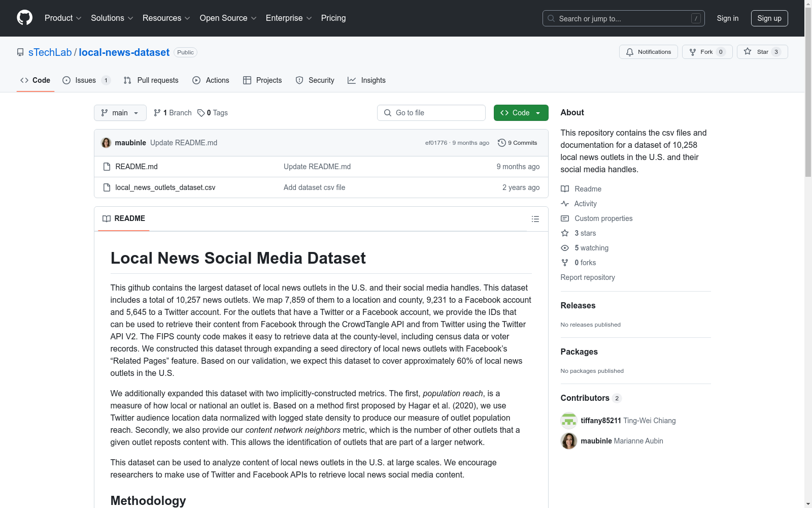Fork this repository
The height and width of the screenshot is (508, 812).
707,52
